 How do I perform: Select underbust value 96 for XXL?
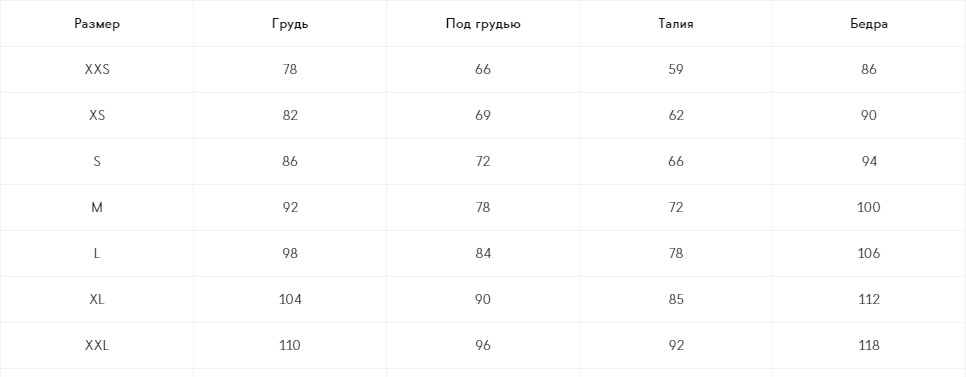point(483,346)
